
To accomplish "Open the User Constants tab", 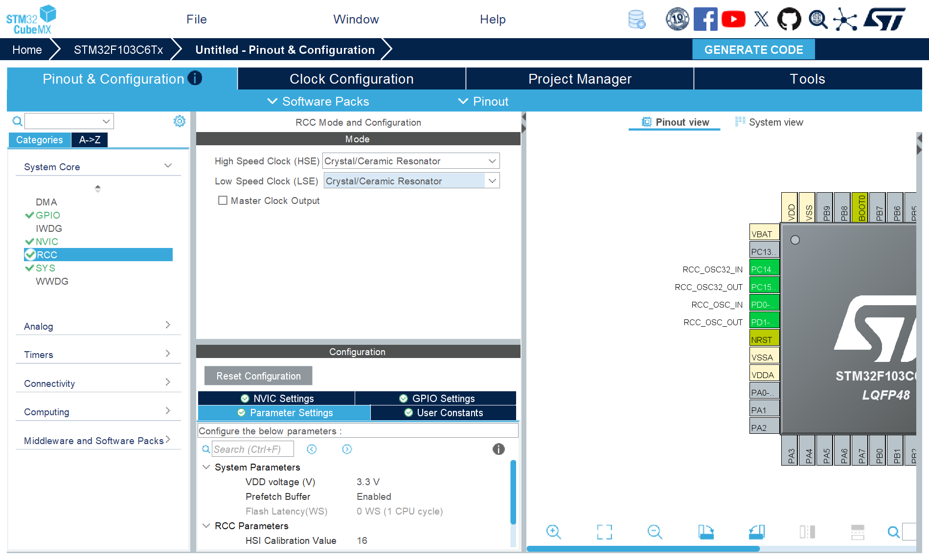I will [443, 413].
